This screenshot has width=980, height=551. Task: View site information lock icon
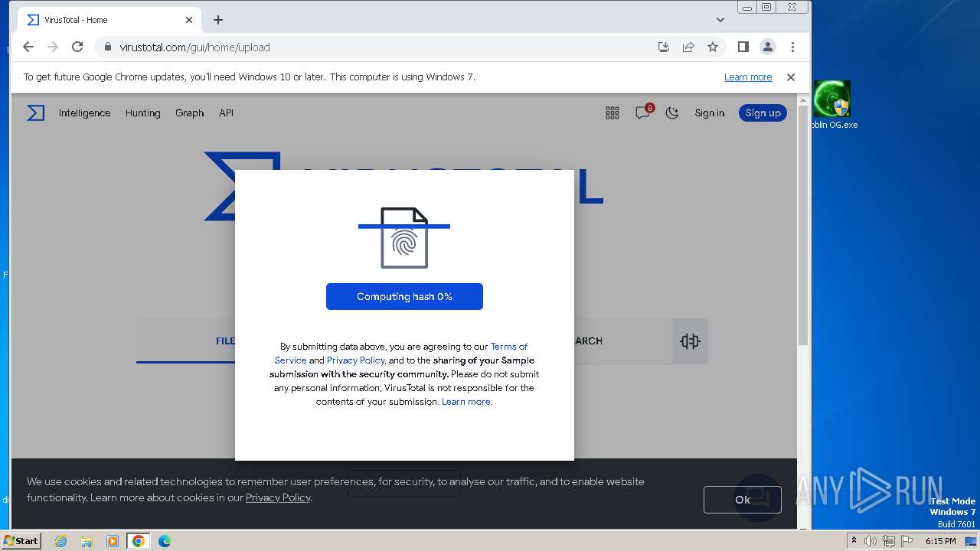point(108,47)
